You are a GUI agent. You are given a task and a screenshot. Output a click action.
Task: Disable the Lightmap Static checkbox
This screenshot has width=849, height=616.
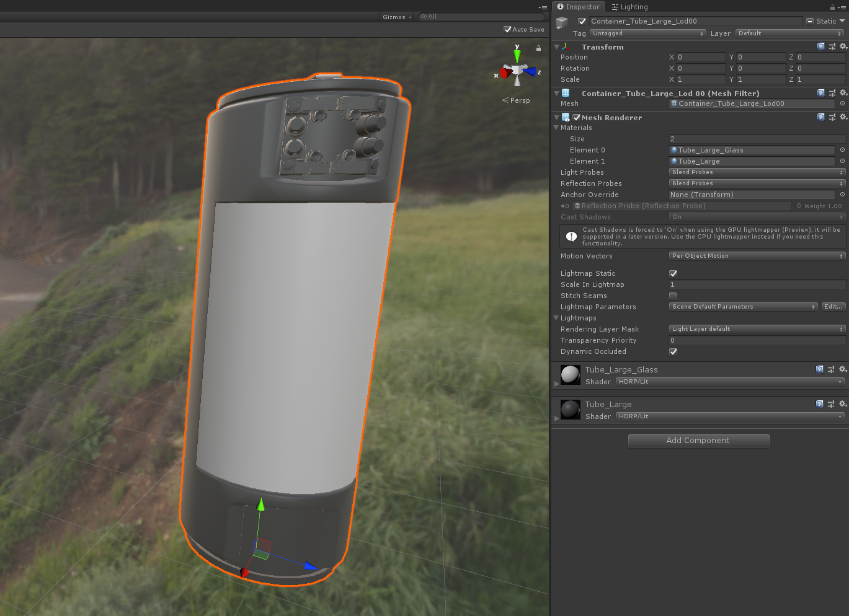[673, 273]
